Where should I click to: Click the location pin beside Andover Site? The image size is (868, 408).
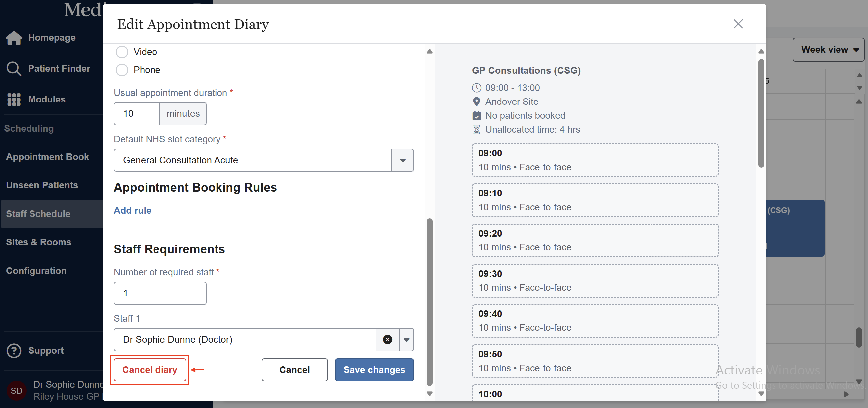[477, 102]
